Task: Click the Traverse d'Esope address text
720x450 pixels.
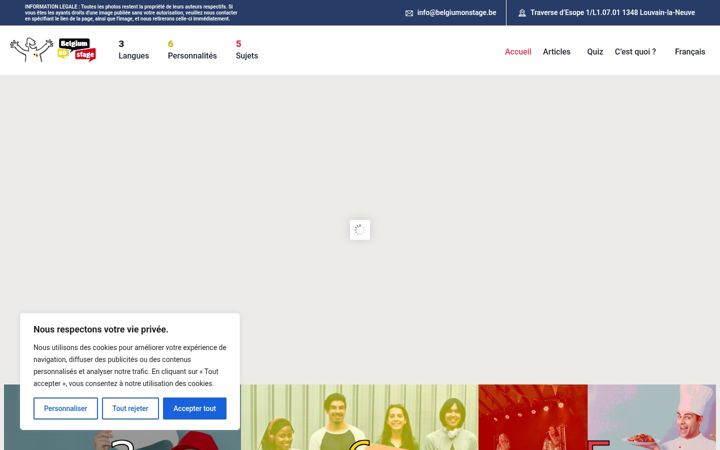Action: click(x=613, y=13)
